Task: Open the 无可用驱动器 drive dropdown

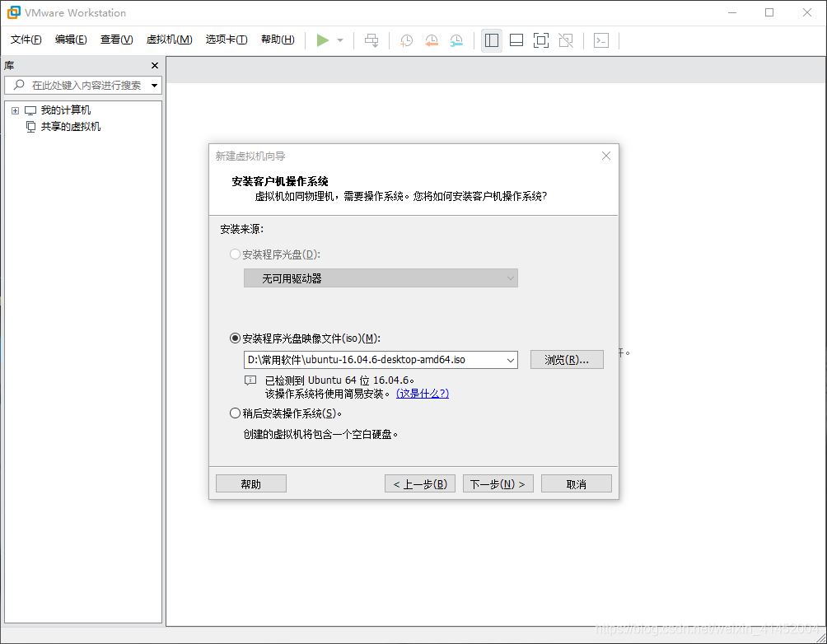Action: point(511,278)
